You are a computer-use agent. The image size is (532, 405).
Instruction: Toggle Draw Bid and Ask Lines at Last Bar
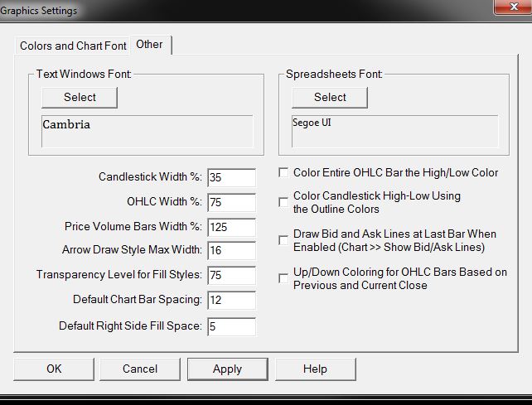[x=283, y=240]
